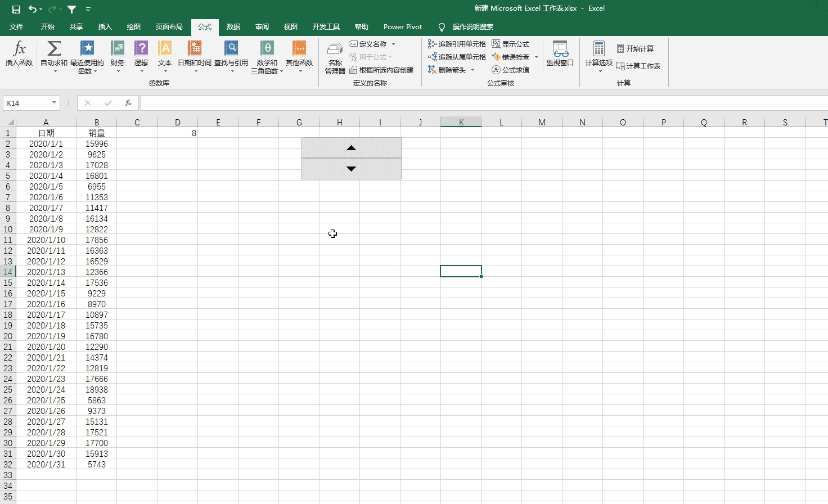This screenshot has width=828, height=504.
Task: Switch to Developer (开发工具) tab
Action: click(326, 26)
